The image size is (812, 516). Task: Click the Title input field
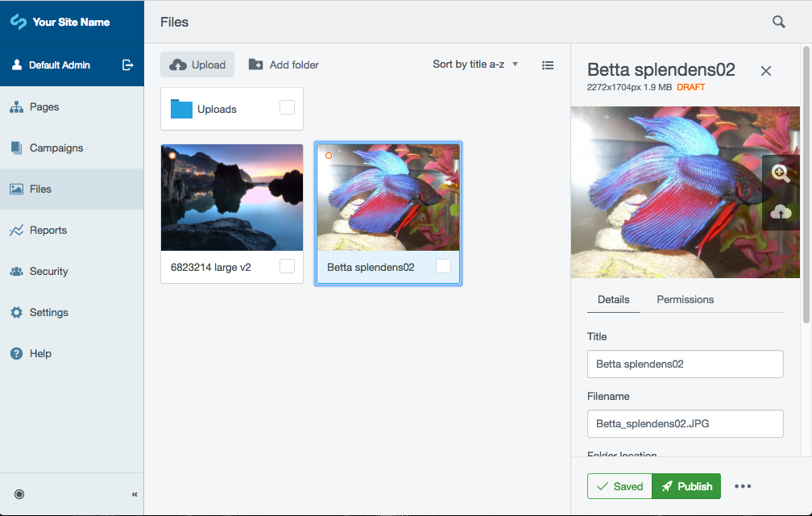point(685,364)
